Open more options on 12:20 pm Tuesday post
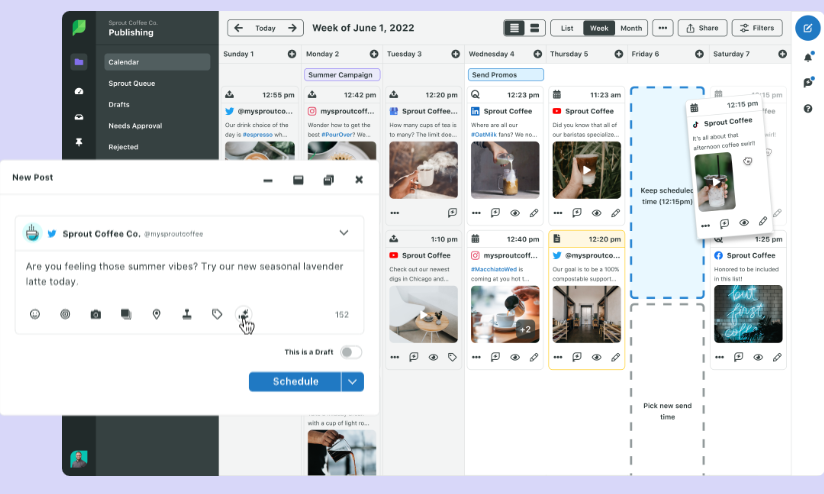Image resolution: width=824 pixels, height=494 pixels. tap(395, 213)
